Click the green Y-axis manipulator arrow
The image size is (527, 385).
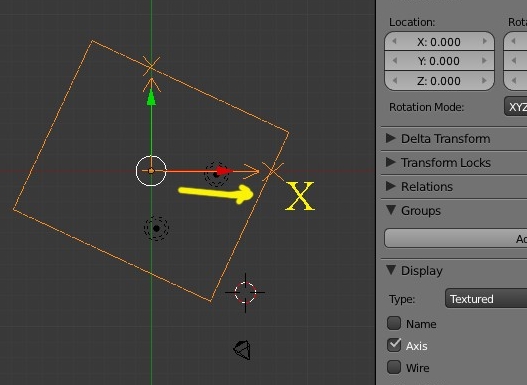(151, 98)
